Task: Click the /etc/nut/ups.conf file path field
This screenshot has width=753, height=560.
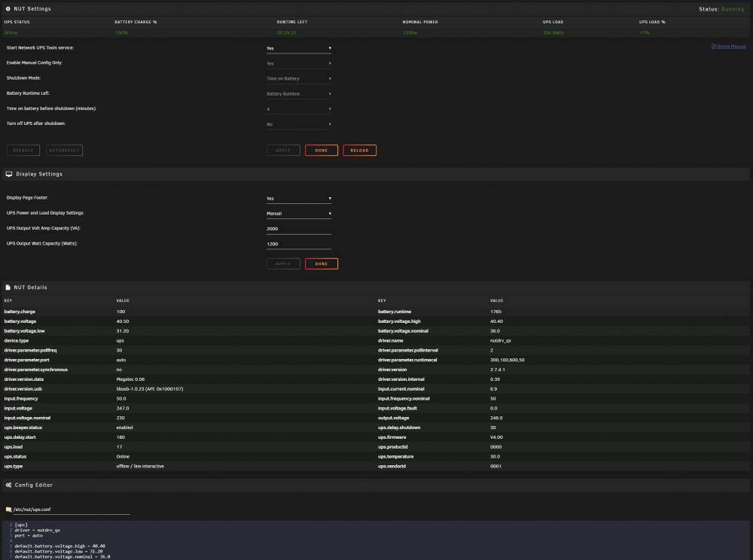Action: tap(72, 510)
